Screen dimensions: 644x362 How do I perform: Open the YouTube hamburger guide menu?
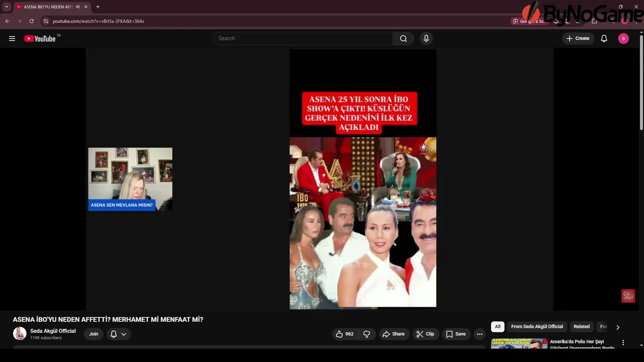coord(12,39)
